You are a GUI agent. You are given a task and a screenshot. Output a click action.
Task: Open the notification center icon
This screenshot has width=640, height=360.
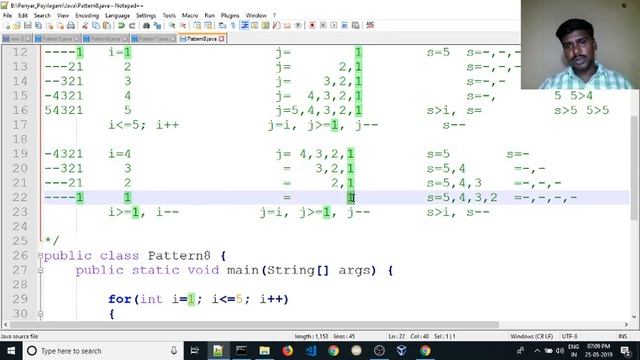click(625, 351)
